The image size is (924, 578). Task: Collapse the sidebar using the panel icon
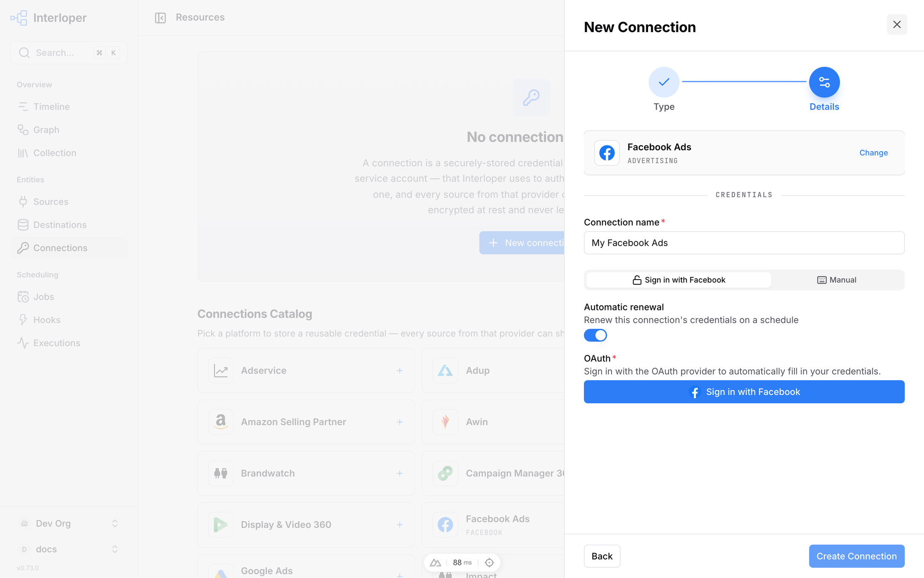coord(160,18)
